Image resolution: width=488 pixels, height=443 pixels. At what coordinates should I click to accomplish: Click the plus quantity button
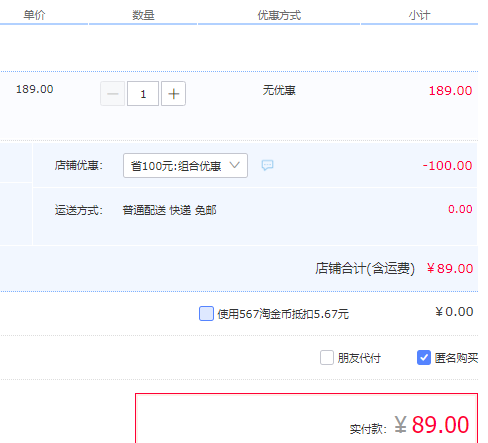173,94
